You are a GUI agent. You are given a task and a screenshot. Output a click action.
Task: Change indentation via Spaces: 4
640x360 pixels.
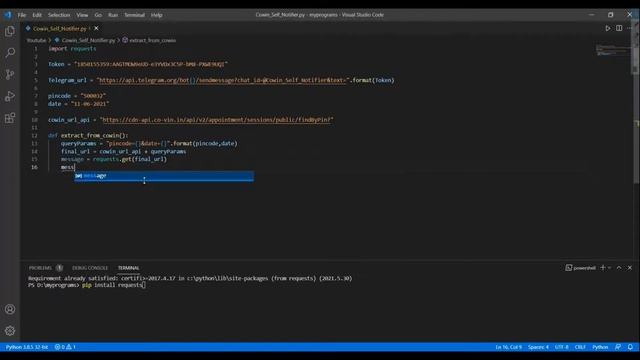(538, 347)
